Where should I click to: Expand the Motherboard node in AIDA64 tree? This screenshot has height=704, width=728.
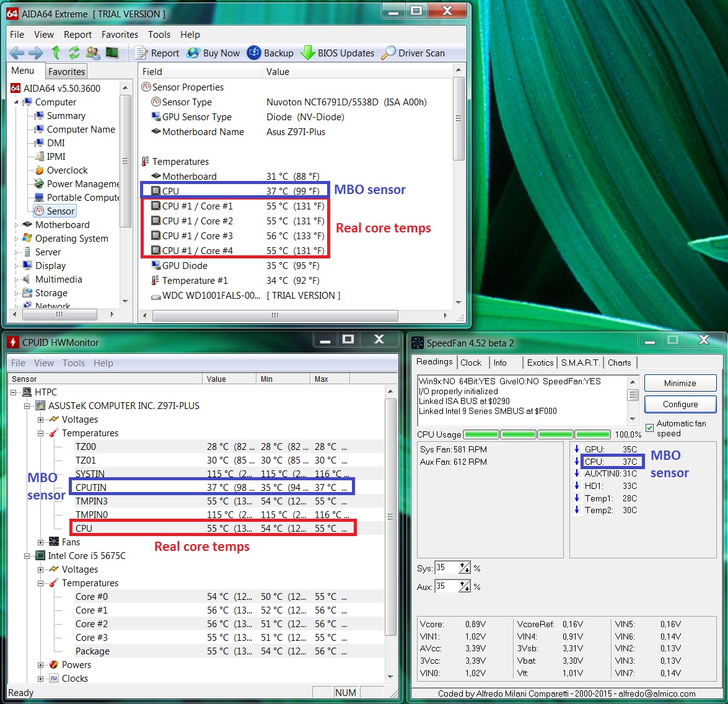(x=16, y=225)
